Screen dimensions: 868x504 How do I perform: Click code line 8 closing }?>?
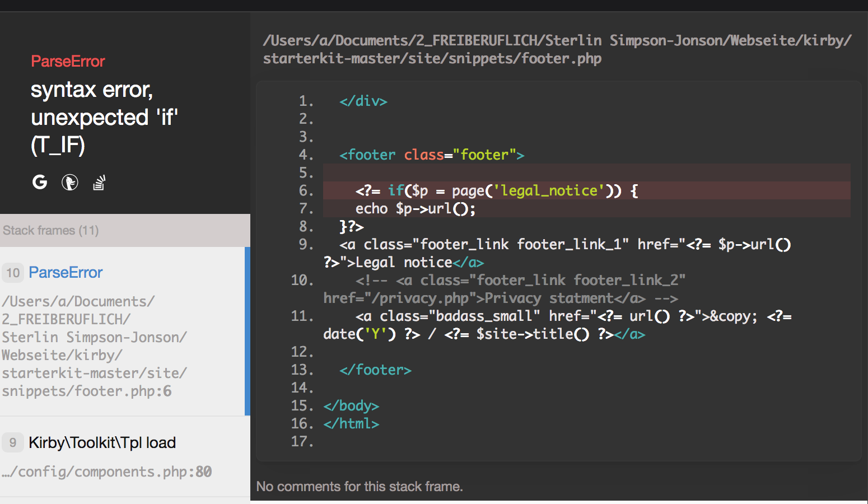(x=351, y=226)
